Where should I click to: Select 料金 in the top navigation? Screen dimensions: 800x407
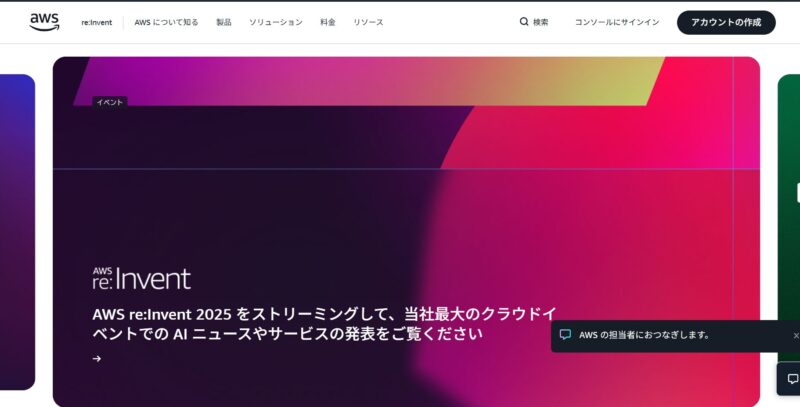pyautogui.click(x=328, y=22)
